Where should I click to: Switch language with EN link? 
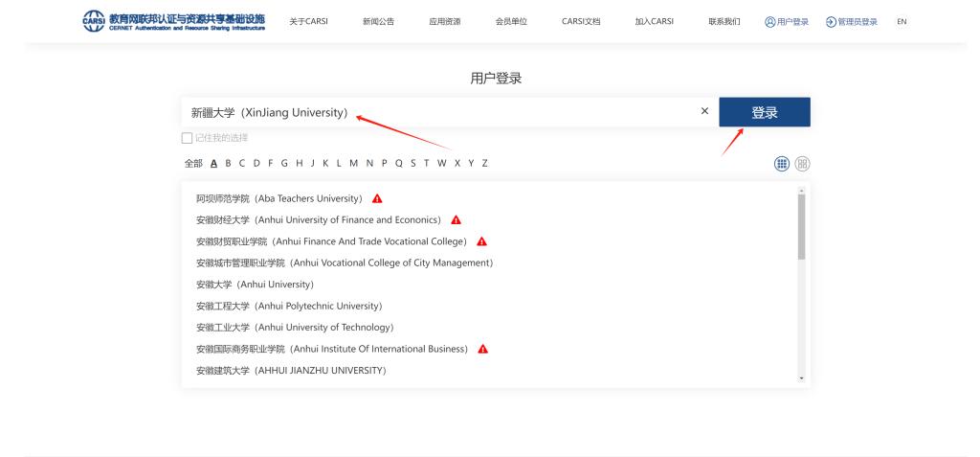pos(902,21)
